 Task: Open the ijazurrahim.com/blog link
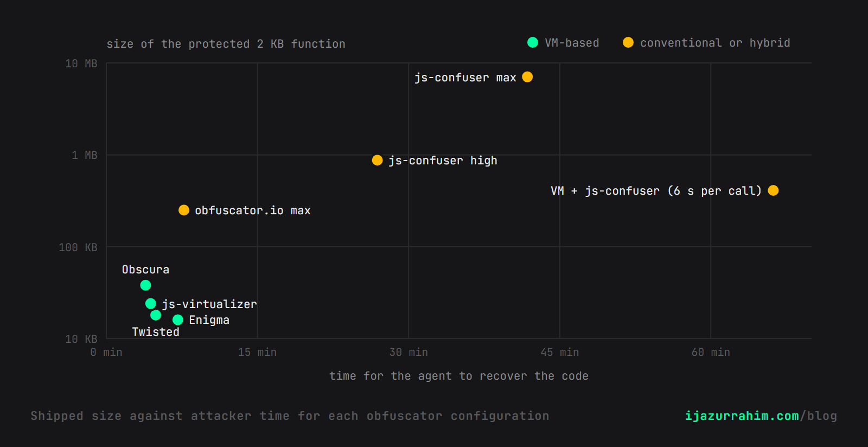click(761, 416)
